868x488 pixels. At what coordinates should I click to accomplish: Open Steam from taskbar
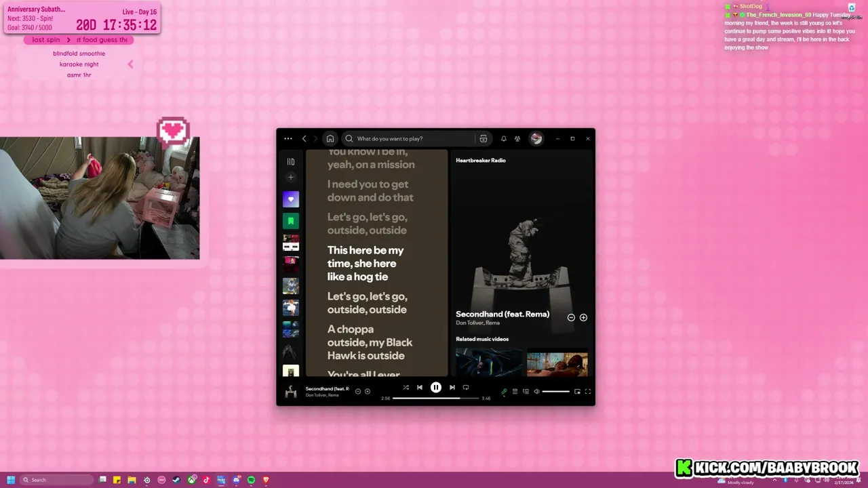point(176,480)
